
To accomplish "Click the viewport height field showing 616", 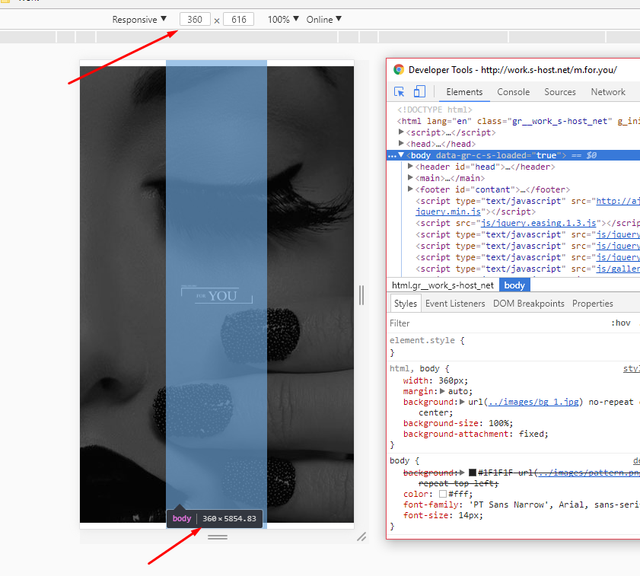I will pyautogui.click(x=239, y=19).
